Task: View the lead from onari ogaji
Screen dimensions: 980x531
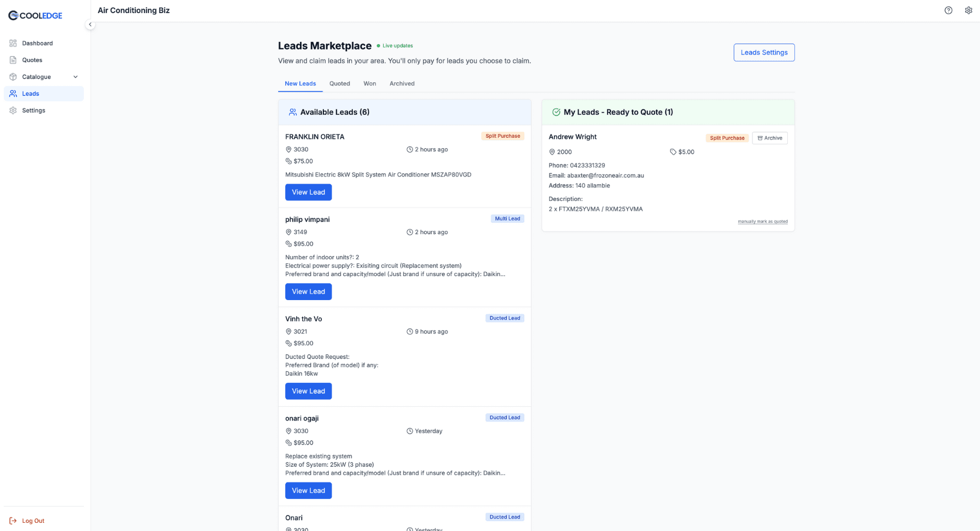Action: point(308,490)
